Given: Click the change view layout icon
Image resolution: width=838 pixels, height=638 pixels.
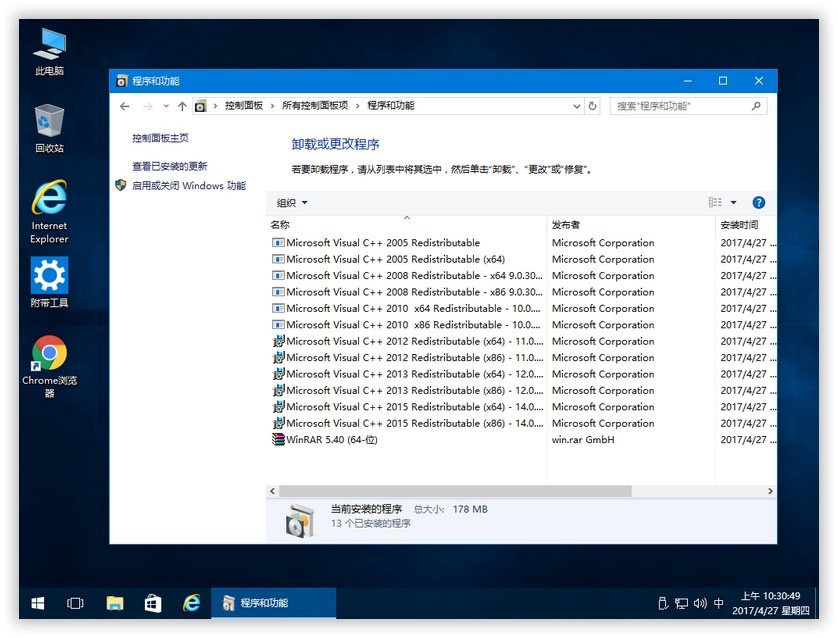Looking at the screenshot, I should pos(715,202).
